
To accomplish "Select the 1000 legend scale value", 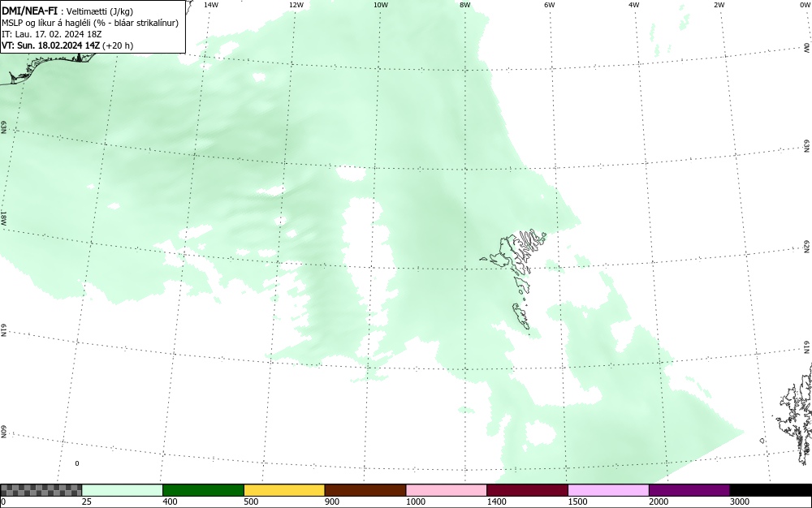I will tap(415, 502).
